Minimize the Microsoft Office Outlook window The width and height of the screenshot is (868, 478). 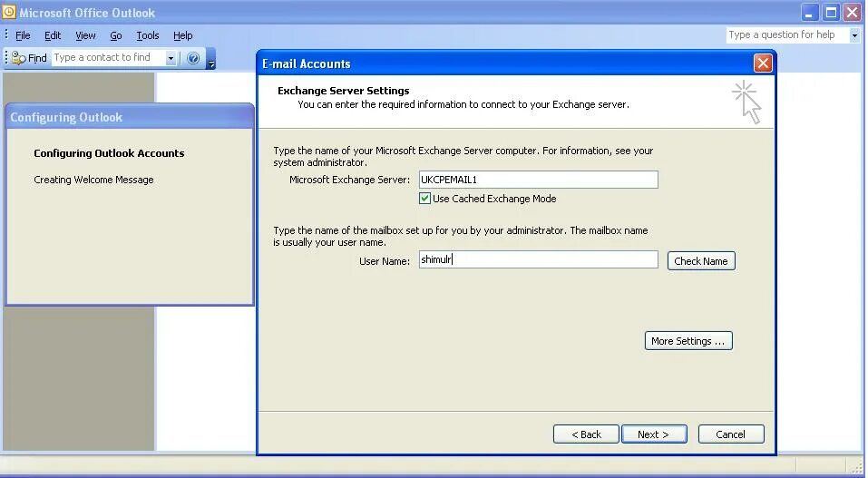click(809, 12)
